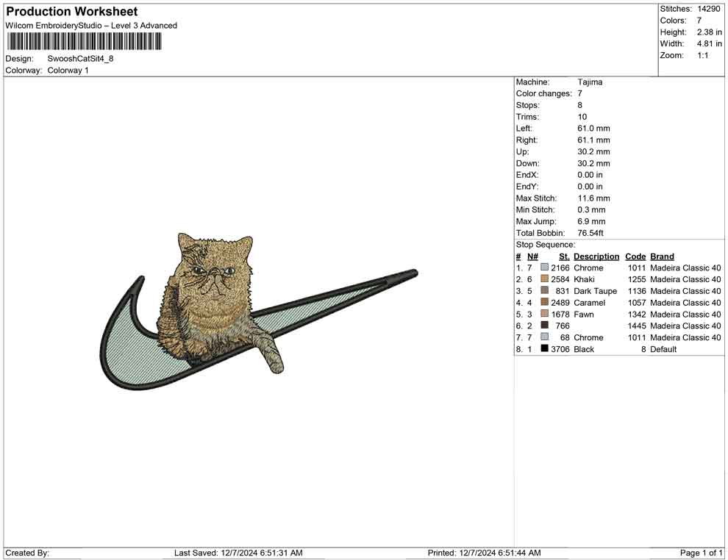Image resolution: width=728 pixels, height=560 pixels.
Task: Click the 'Created By:' footer label
Action: tap(27, 553)
